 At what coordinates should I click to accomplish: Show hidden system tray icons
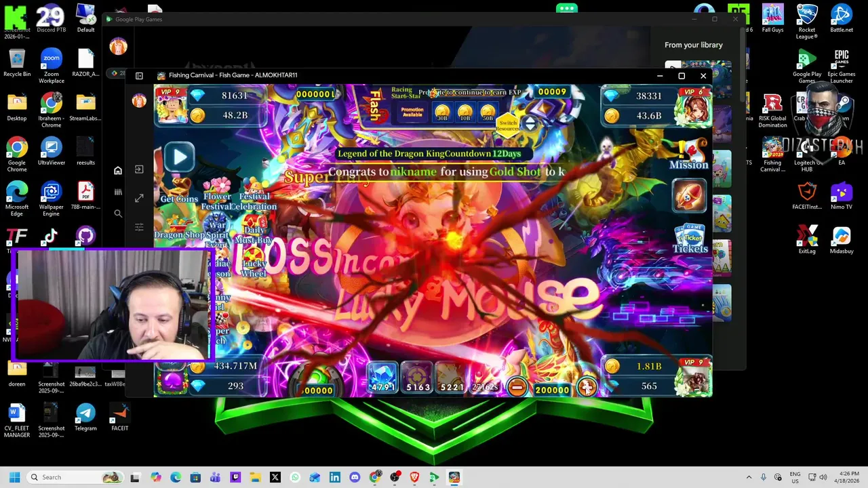pyautogui.click(x=749, y=477)
